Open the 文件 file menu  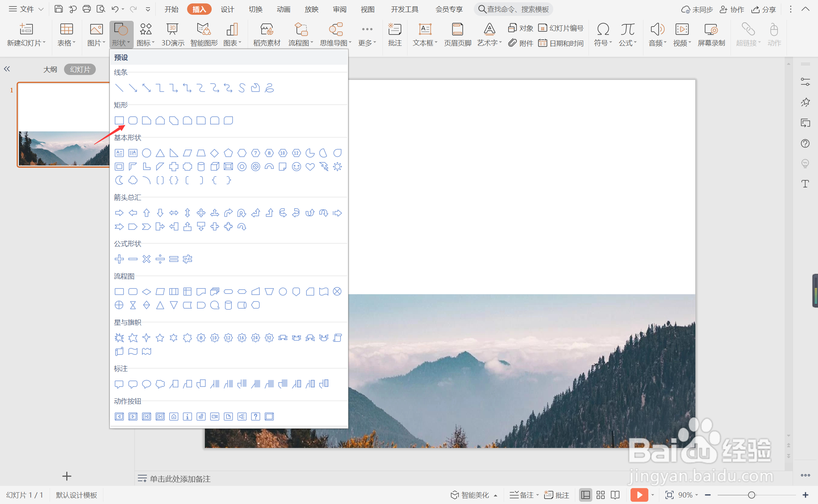[26, 9]
